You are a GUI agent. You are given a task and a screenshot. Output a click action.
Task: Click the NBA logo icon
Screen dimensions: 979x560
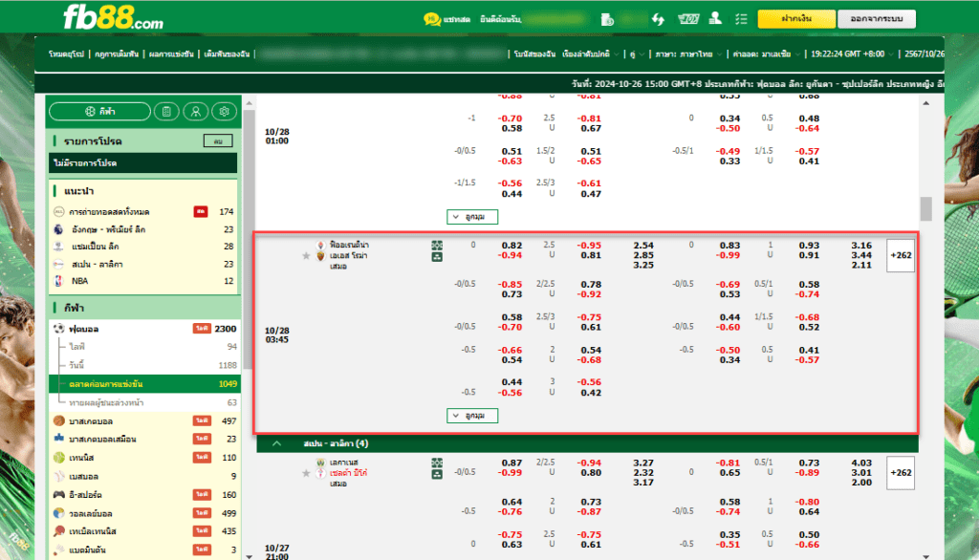58,281
